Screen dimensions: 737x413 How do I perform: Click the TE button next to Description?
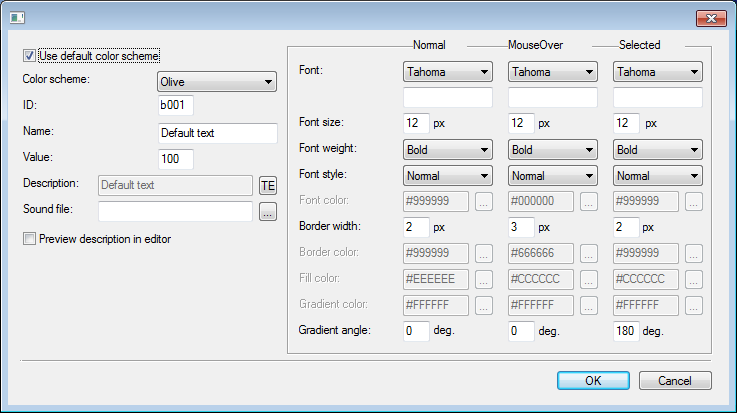pyautogui.click(x=267, y=185)
